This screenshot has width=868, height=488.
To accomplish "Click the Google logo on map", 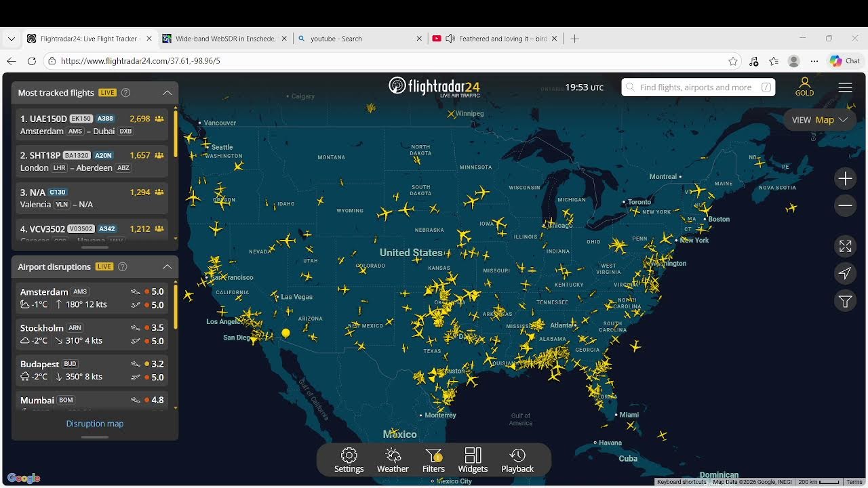I will [x=24, y=479].
